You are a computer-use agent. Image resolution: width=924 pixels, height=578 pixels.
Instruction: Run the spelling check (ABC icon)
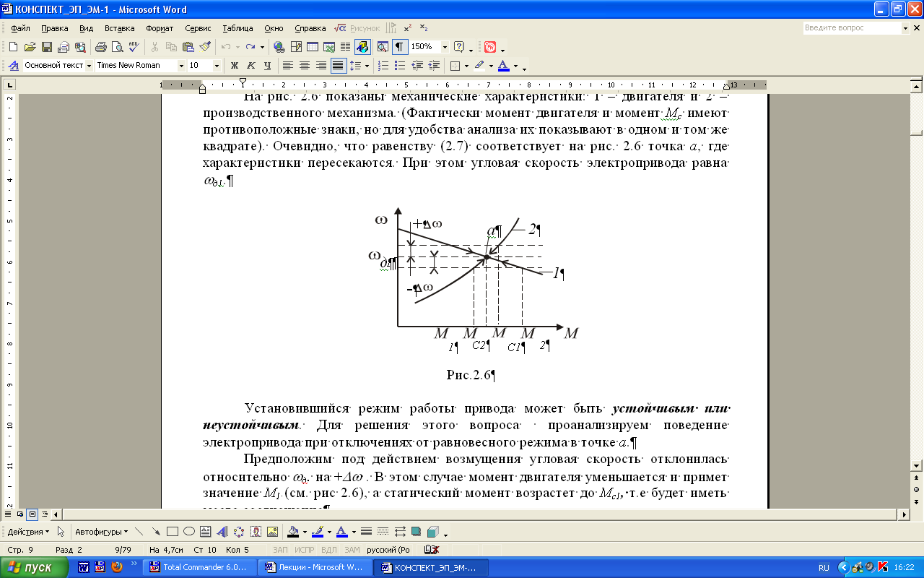pos(134,47)
